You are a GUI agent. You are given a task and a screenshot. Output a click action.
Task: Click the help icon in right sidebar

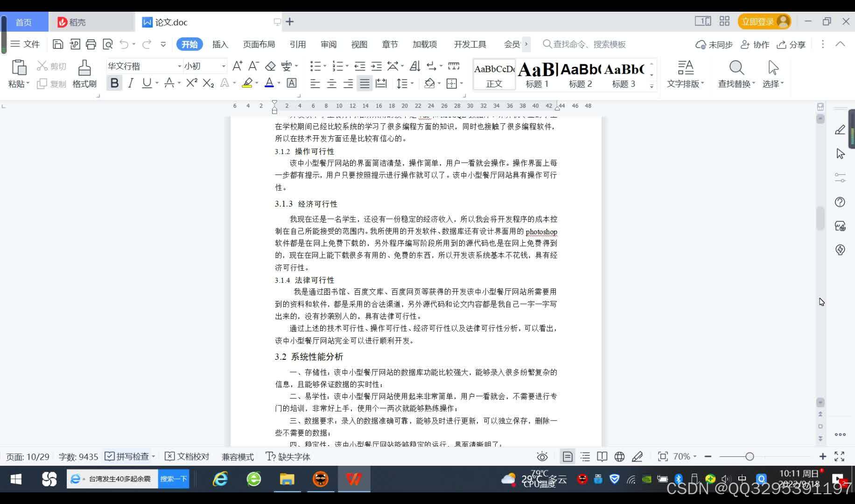[840, 202]
